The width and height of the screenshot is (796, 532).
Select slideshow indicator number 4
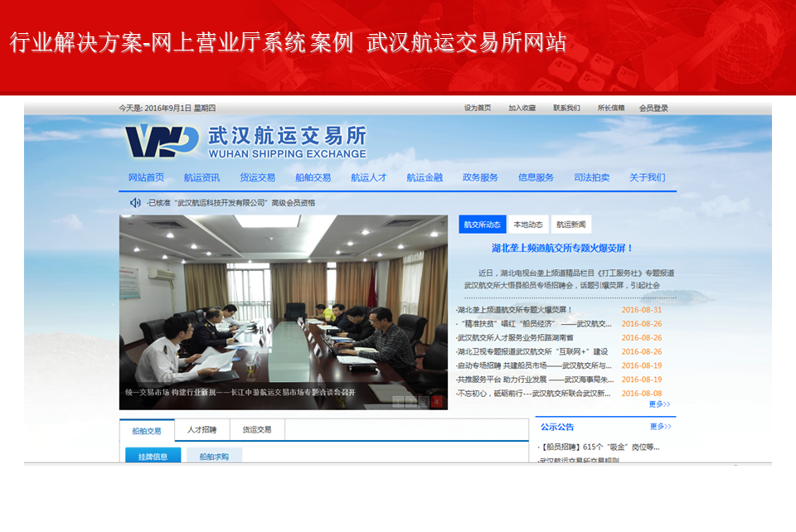[x=435, y=402]
